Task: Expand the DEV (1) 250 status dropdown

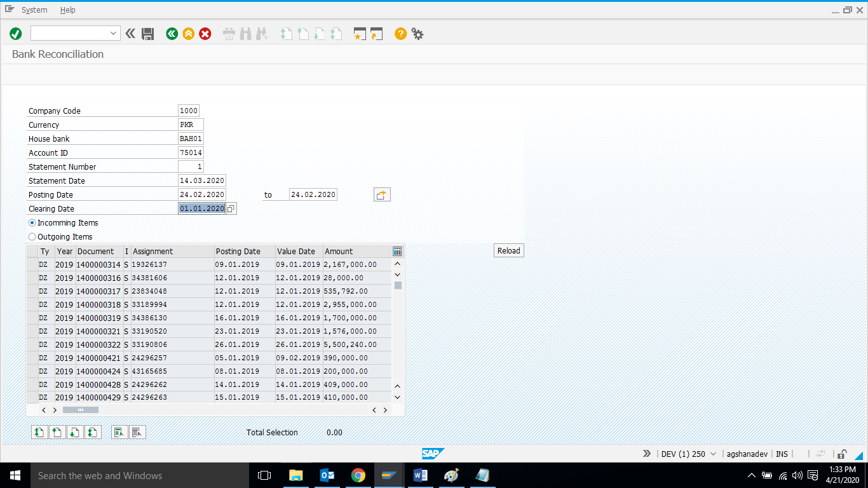Action: pos(712,454)
